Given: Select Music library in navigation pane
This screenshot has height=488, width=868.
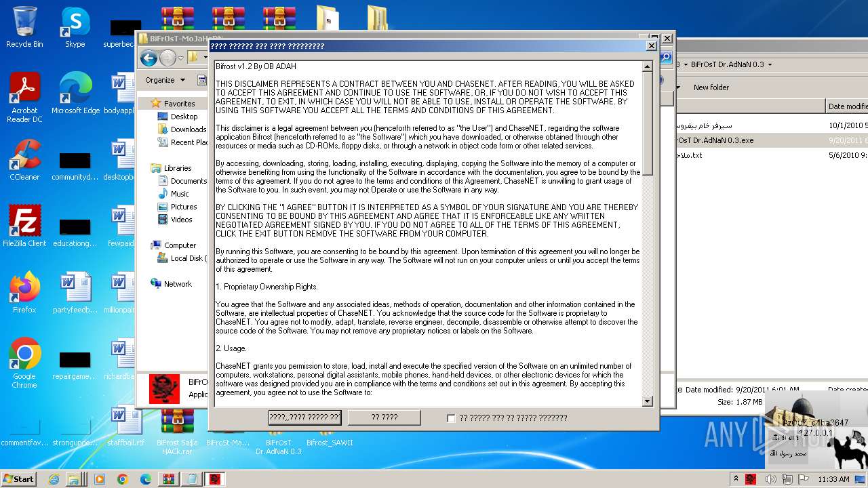Looking at the screenshot, I should tap(180, 194).
